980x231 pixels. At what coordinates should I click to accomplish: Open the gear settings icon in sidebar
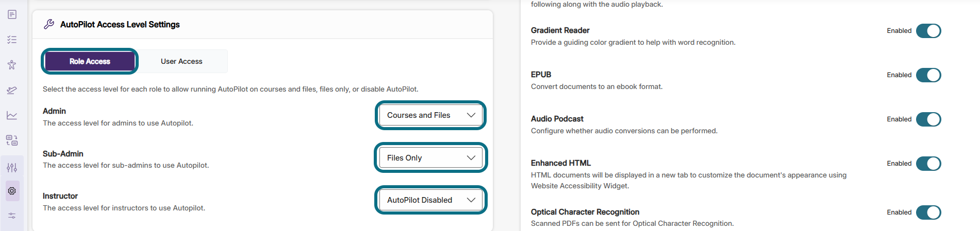click(12, 191)
